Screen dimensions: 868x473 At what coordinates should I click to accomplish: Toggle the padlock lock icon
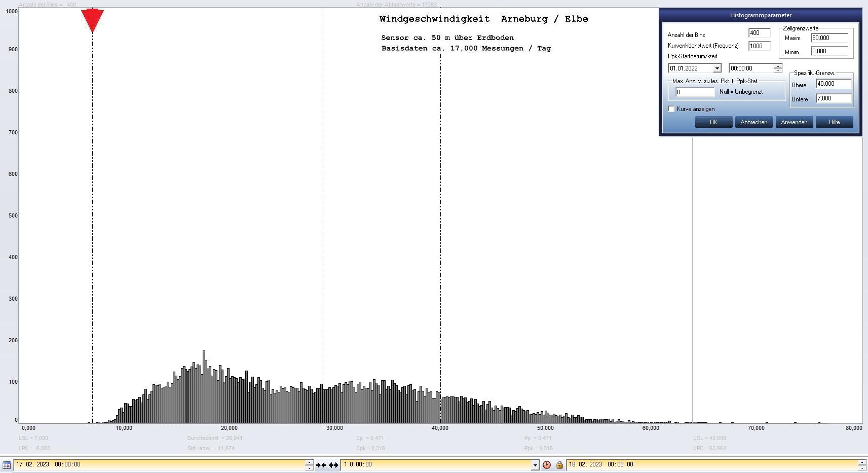pos(559,465)
